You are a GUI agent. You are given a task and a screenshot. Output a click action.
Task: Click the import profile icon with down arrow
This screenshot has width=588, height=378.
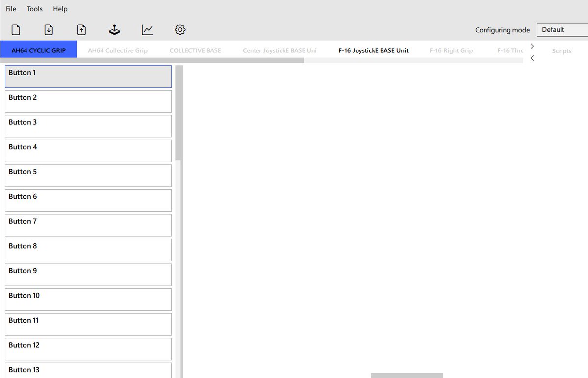[x=49, y=29]
